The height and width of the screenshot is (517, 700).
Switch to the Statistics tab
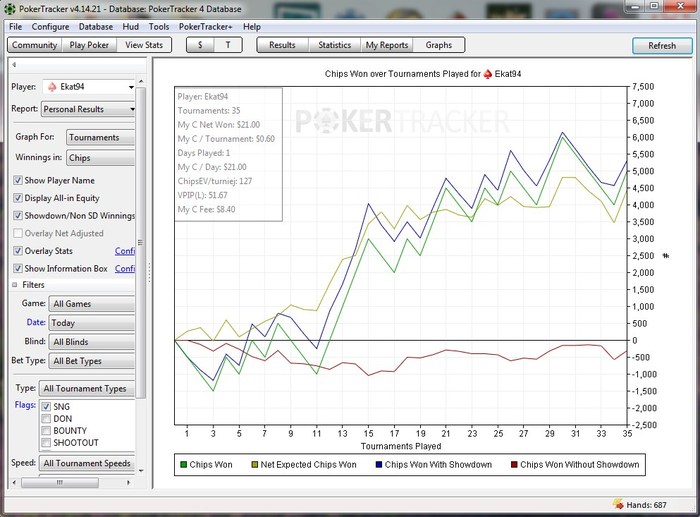(x=334, y=45)
